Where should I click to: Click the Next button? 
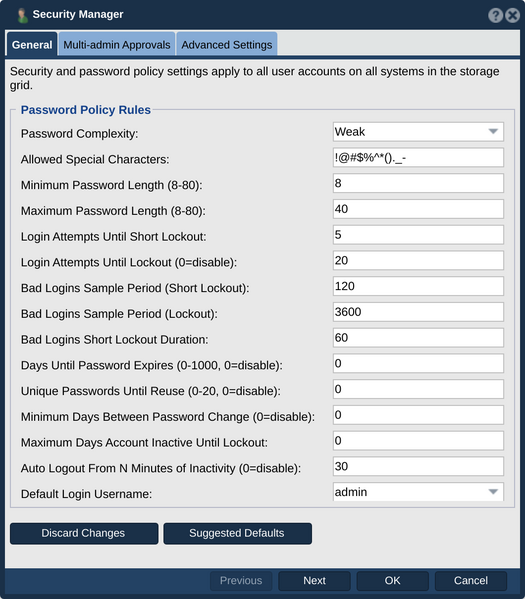coord(314,581)
